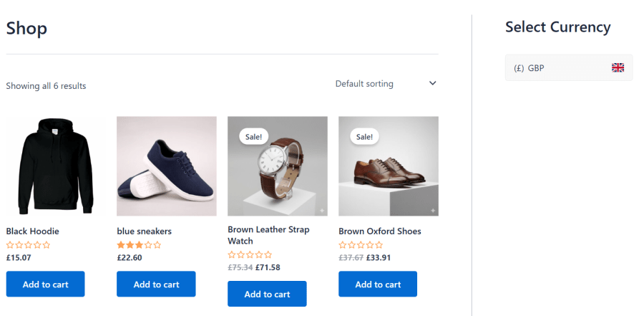Click the Brown Leather Strap Watch image
Screen dimensions: 644x316
(277, 172)
